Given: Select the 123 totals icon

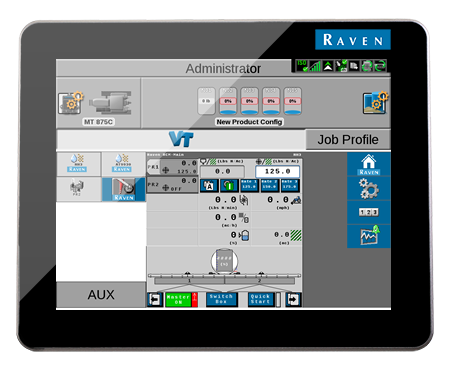Looking at the screenshot, I should tap(368, 212).
